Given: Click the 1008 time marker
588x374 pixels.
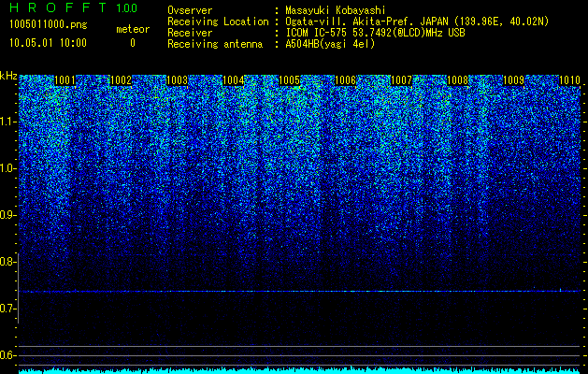Looking at the screenshot, I should [x=457, y=80].
